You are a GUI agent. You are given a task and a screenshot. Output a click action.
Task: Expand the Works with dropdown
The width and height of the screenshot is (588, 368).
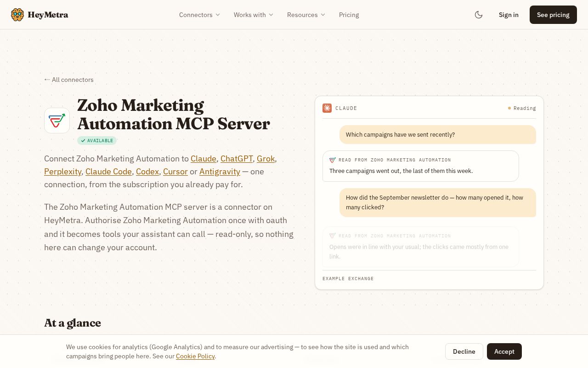click(254, 15)
